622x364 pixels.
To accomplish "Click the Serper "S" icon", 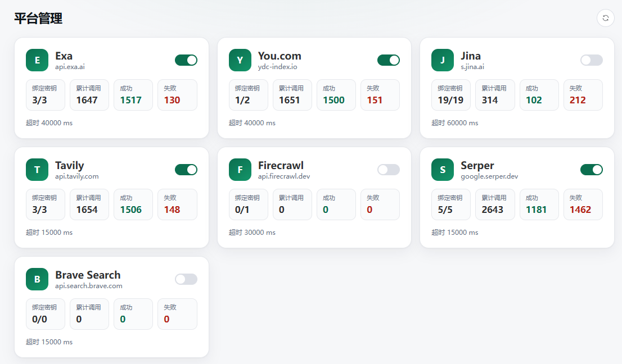I will (x=443, y=170).
